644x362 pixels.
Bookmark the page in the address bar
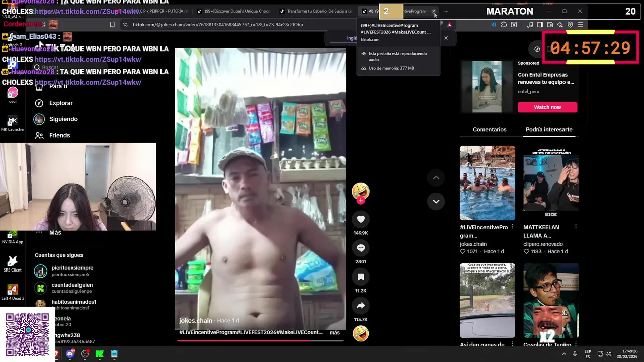[x=112, y=24]
